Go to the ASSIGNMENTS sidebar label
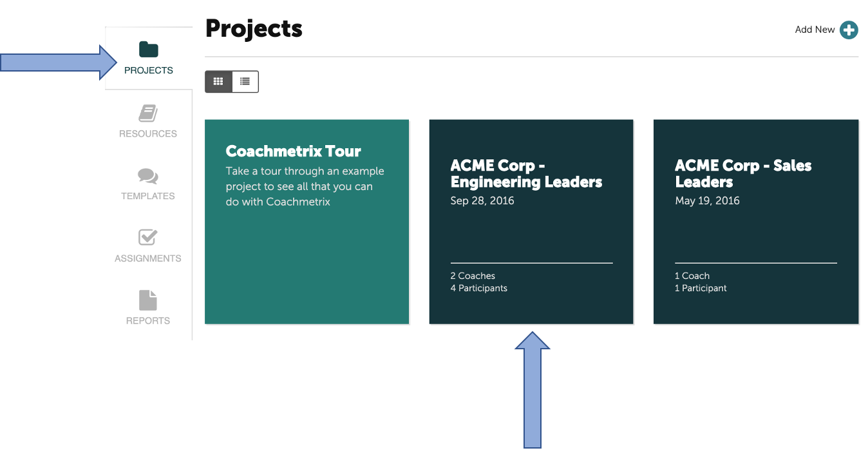Image resolution: width=868 pixels, height=455 pixels. pyautogui.click(x=148, y=258)
